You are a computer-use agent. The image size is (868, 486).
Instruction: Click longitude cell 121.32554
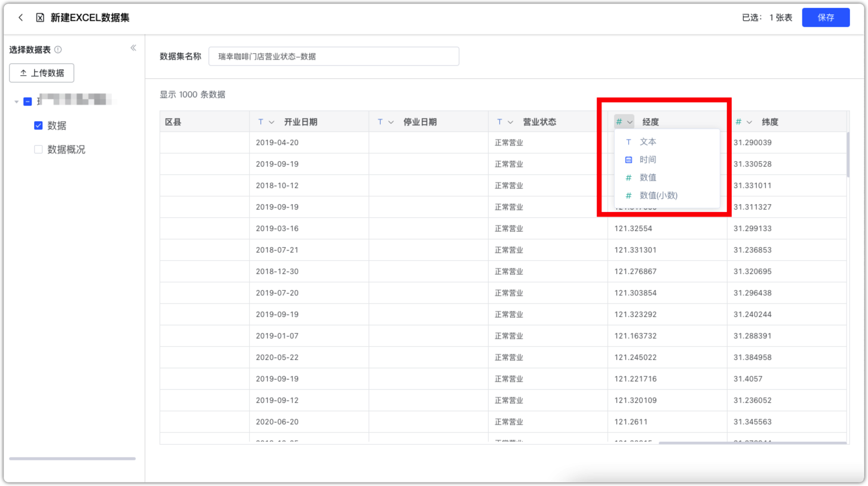667,229
